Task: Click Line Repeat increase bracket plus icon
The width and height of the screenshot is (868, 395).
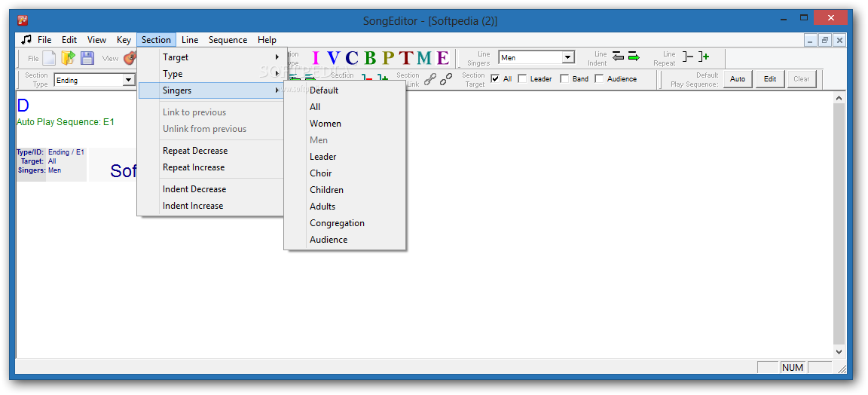Action: tap(704, 57)
